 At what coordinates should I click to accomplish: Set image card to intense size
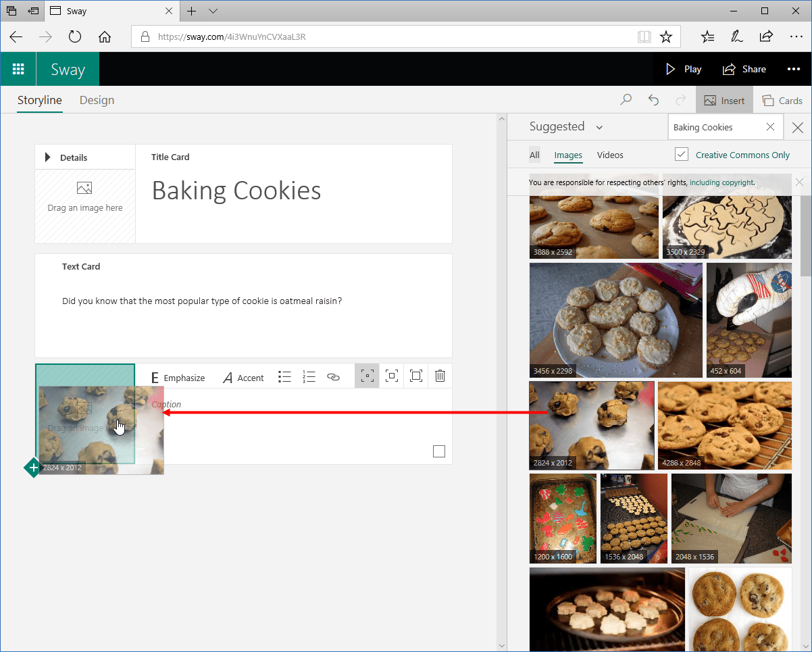tap(416, 376)
